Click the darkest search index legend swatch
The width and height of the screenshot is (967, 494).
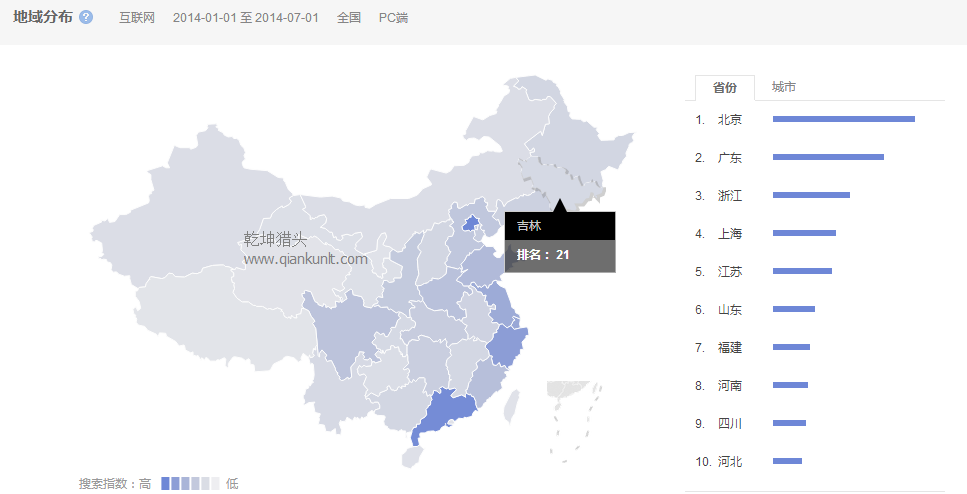[165, 484]
